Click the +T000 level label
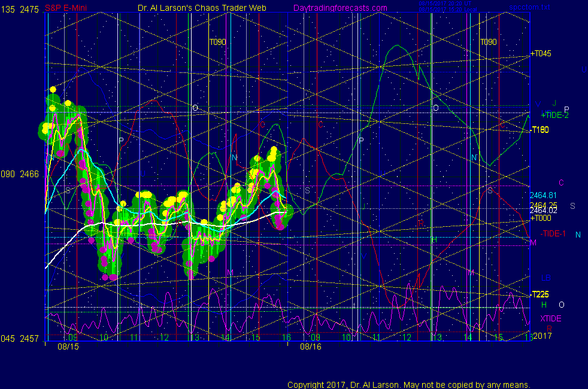 (x=541, y=218)
